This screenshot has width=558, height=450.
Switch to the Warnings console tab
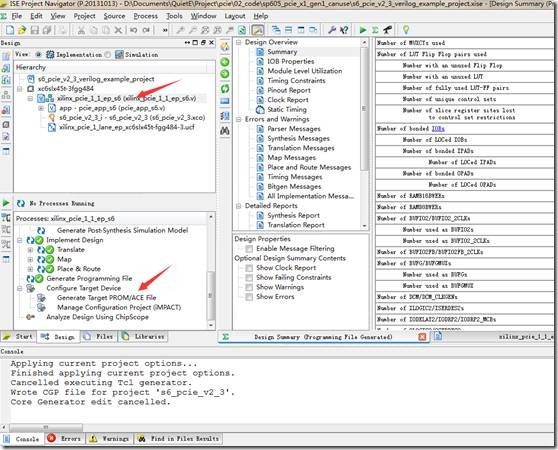pos(110,439)
